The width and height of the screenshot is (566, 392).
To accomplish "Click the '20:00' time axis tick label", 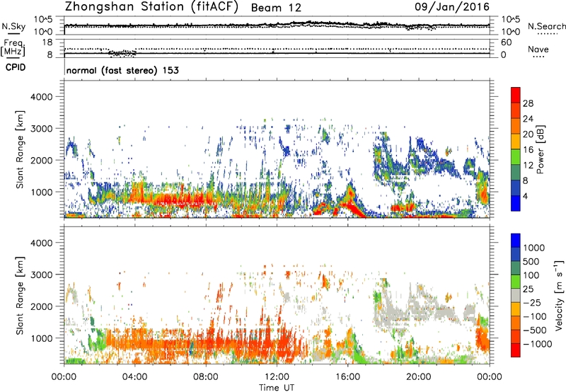I will coord(418,377).
